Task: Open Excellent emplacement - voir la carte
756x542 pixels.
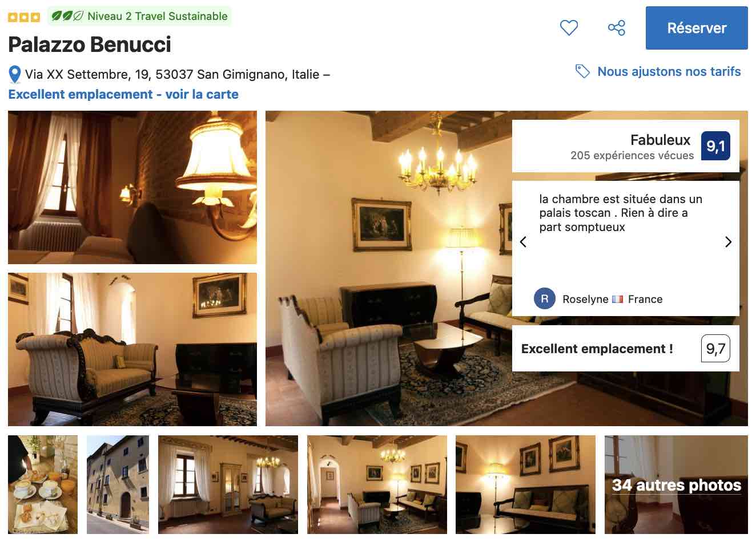Action: 123,94
